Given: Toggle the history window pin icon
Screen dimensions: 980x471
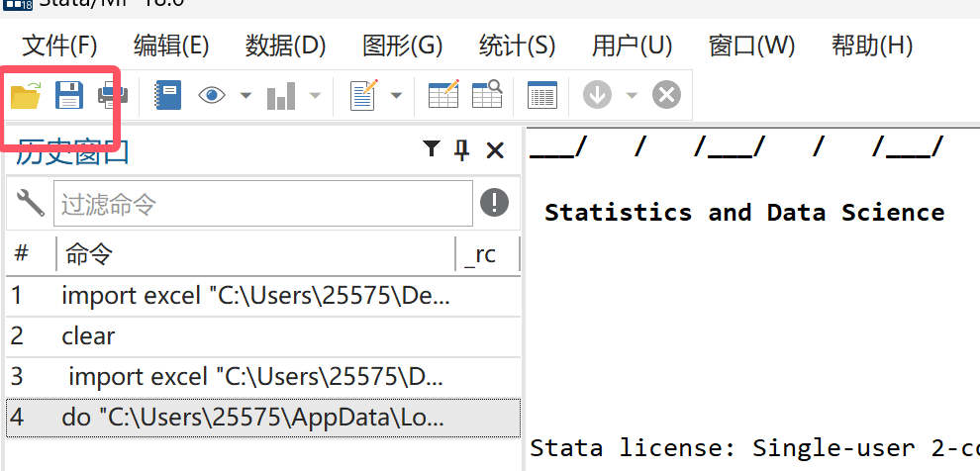Looking at the screenshot, I should pos(462,150).
